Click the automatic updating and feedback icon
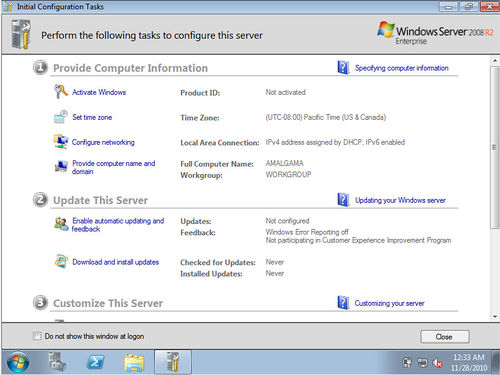Screen dimensions: 500x375 coord(61,224)
